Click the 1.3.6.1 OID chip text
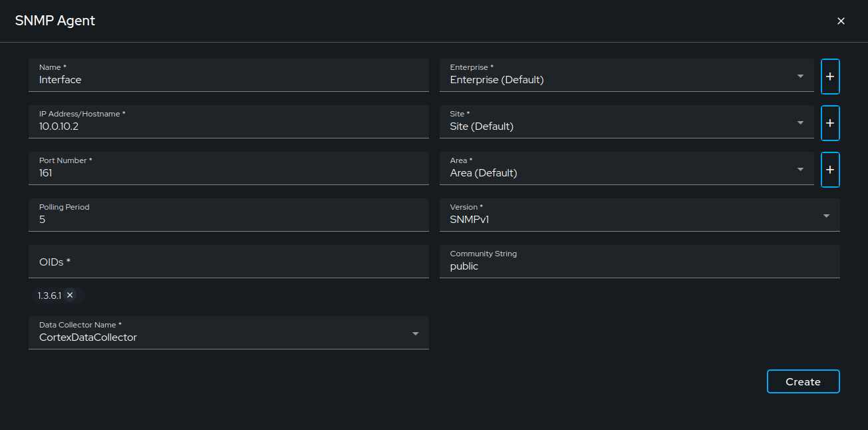Viewport: 868px width, 430px height. pyautogui.click(x=49, y=295)
